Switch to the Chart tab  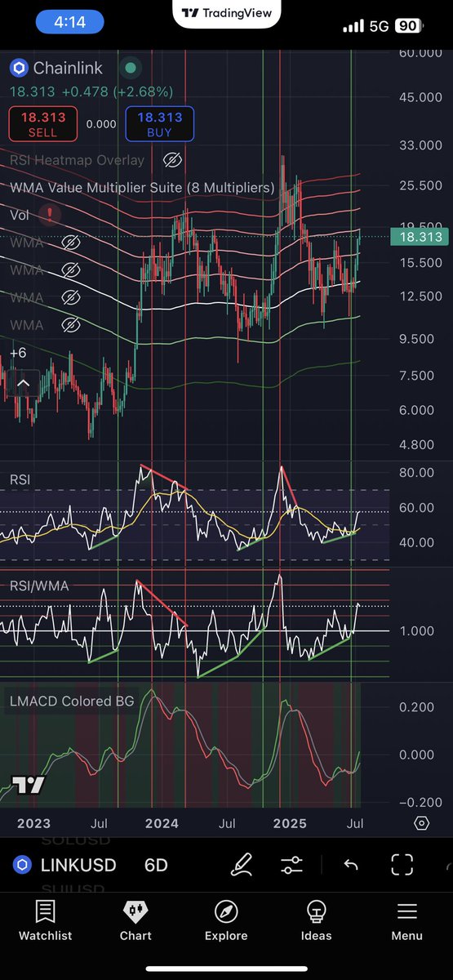point(135,921)
